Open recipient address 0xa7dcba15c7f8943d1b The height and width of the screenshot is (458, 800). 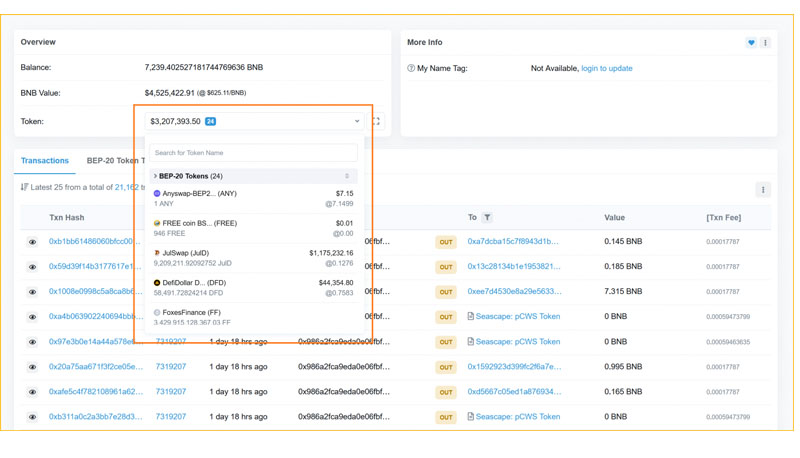[x=513, y=241]
